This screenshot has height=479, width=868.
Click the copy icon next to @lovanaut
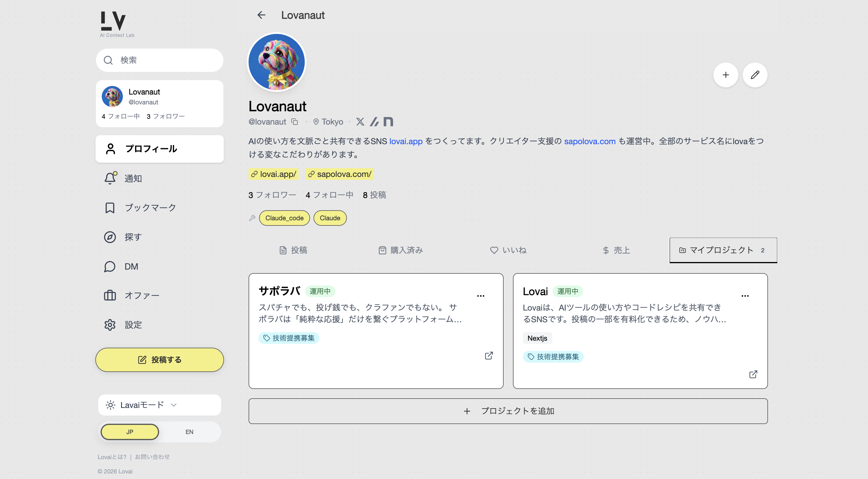pos(294,122)
